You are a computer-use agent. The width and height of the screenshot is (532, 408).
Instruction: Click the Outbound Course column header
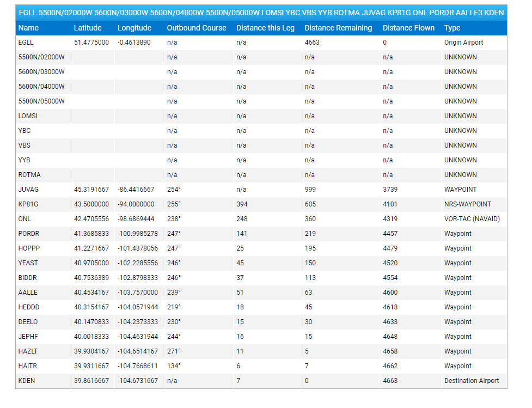point(196,28)
